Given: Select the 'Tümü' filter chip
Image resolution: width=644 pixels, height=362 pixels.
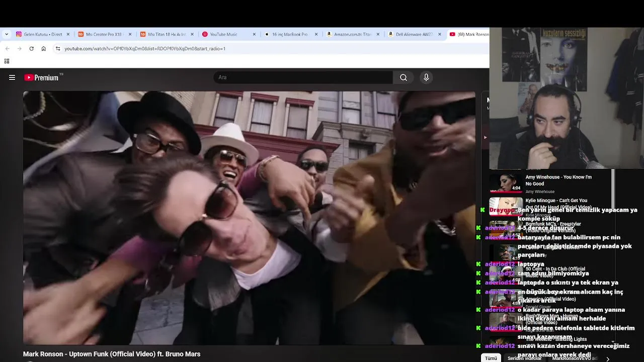Looking at the screenshot, I should (491, 358).
